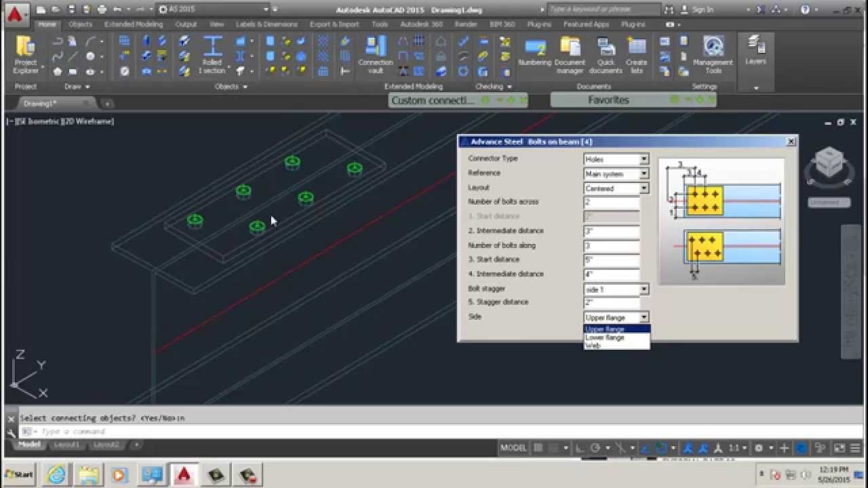Viewport: 868px width, 488px height.
Task: Toggle polar tracking in status bar
Action: pyautogui.click(x=595, y=448)
